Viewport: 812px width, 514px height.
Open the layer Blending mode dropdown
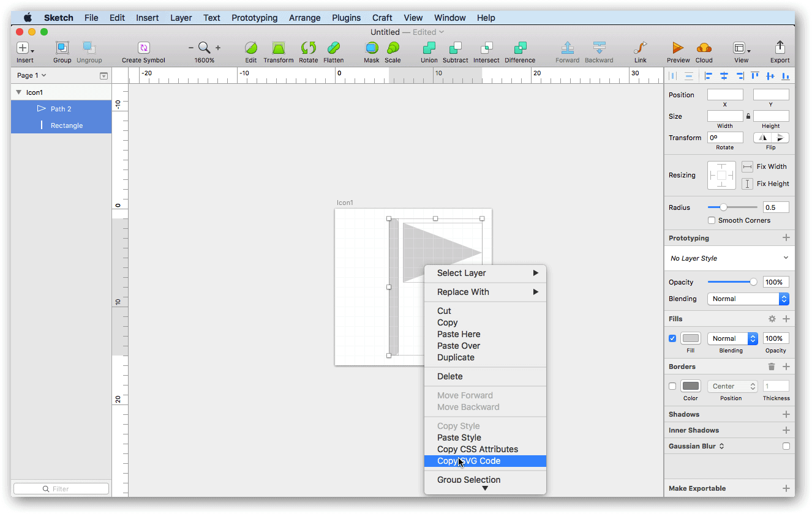(x=748, y=299)
